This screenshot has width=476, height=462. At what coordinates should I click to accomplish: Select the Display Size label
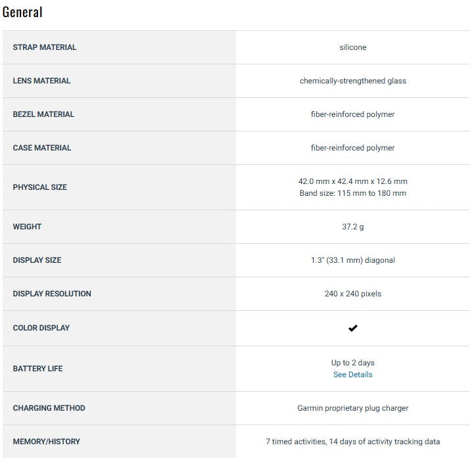tap(37, 260)
